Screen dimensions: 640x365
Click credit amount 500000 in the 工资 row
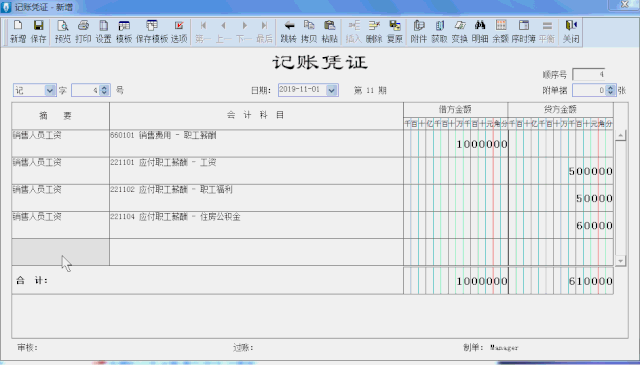[590, 171]
